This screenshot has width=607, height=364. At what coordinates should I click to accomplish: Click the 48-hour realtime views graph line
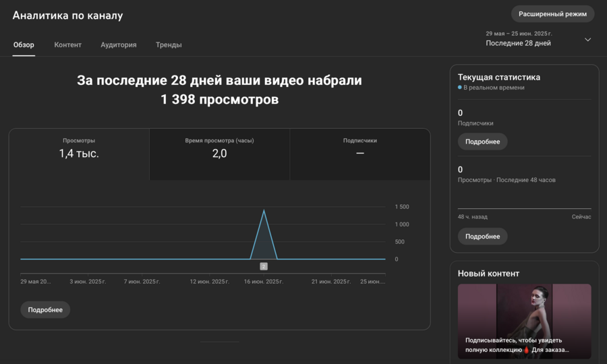[x=524, y=208]
